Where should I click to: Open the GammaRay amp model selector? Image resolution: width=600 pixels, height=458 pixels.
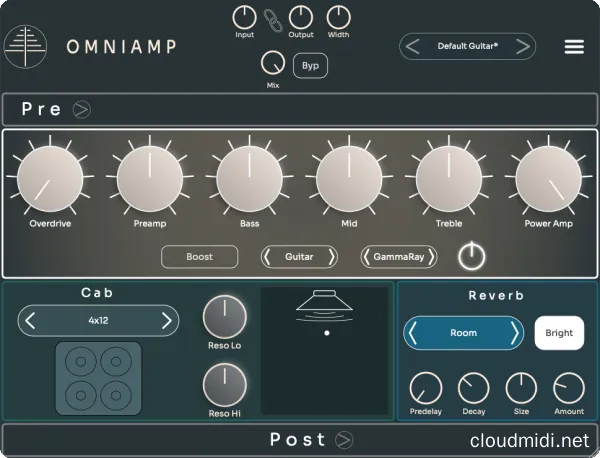click(x=400, y=257)
